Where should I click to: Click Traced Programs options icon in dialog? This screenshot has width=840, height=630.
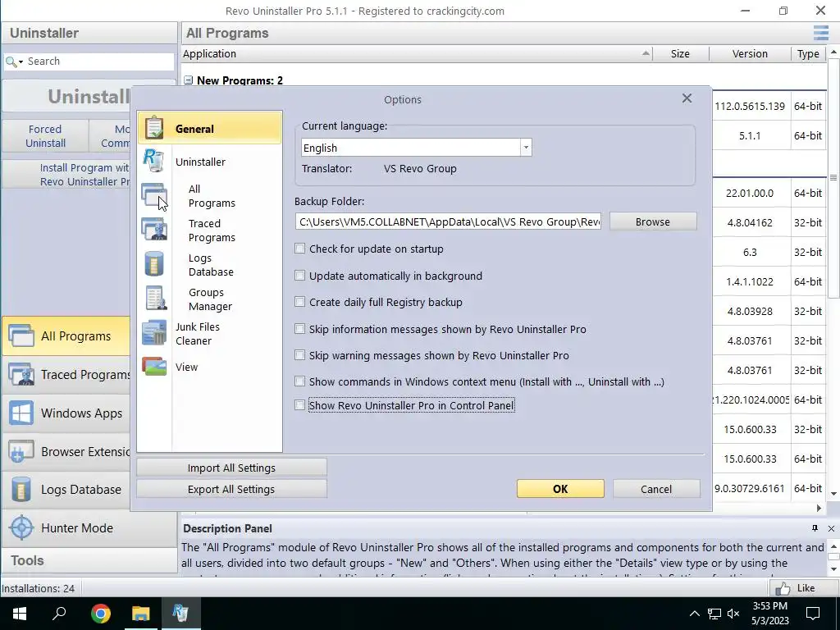[x=154, y=230]
